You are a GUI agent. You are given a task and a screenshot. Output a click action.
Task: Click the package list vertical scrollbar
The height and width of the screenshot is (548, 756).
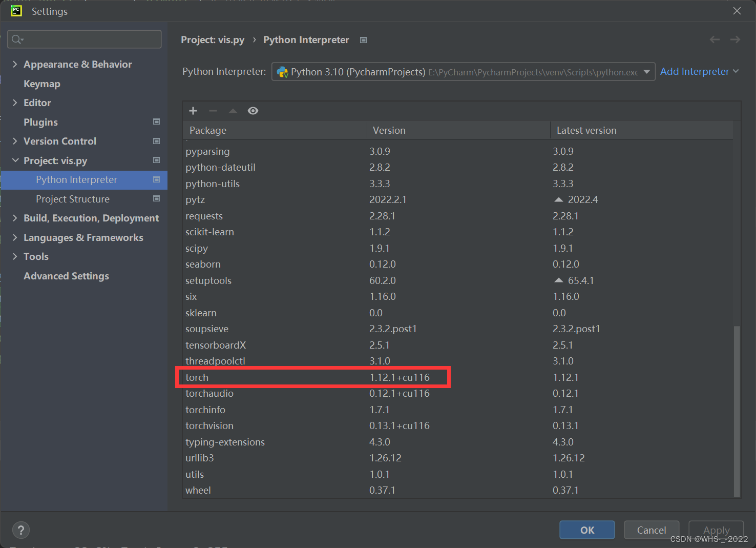737,411
